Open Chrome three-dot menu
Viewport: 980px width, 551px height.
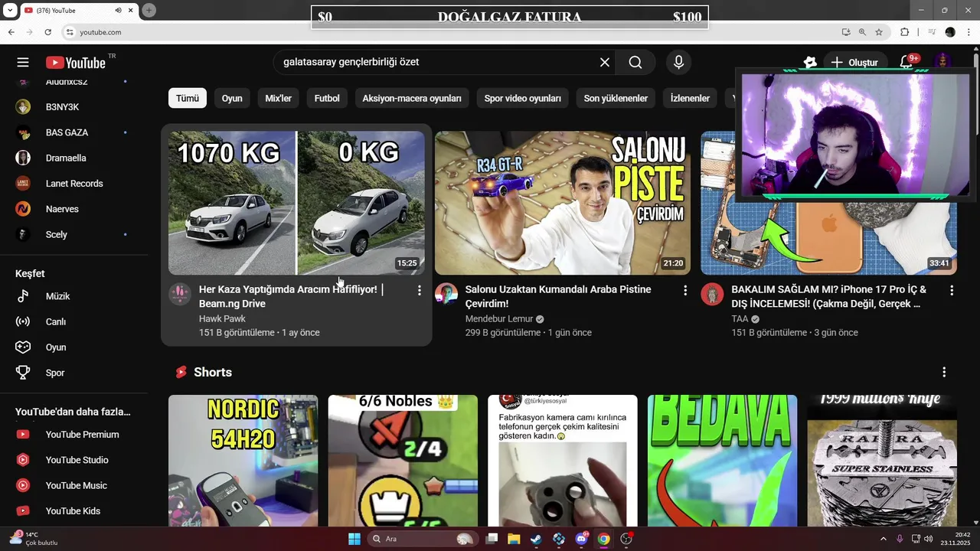pos(969,32)
